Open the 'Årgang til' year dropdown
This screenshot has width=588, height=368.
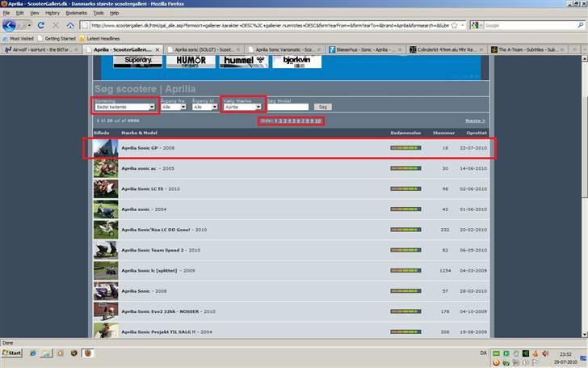(x=204, y=107)
